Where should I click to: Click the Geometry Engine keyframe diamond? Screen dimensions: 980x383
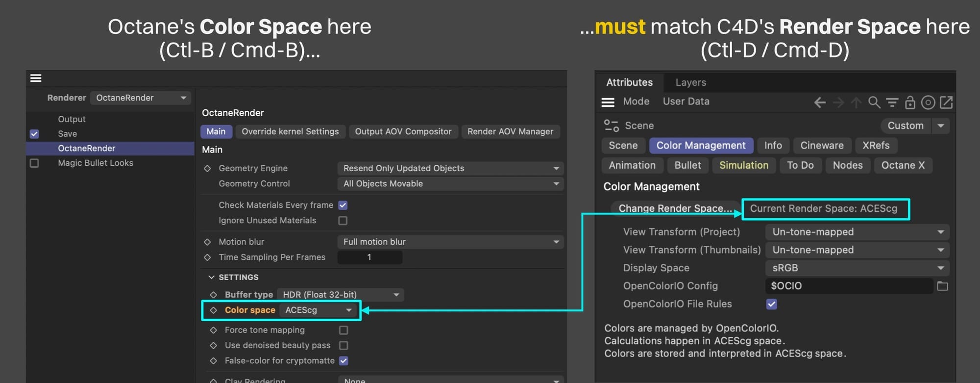207,168
